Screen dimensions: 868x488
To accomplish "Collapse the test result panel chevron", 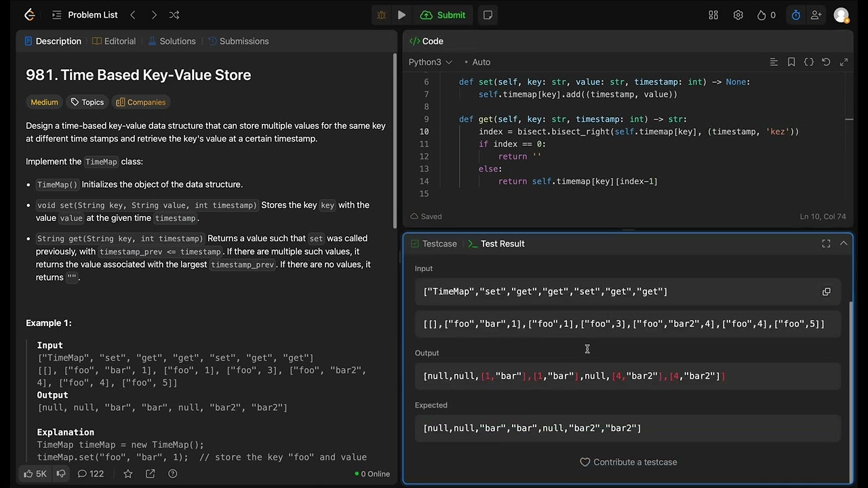I will click(844, 244).
